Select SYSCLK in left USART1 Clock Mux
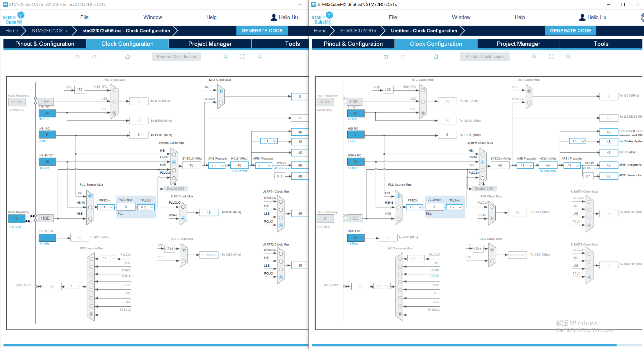Screen dimensions: 644x349 [281, 202]
